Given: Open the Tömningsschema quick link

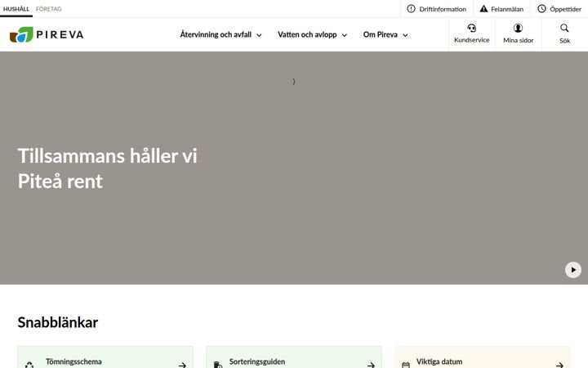Looking at the screenshot, I should pyautogui.click(x=105, y=357).
